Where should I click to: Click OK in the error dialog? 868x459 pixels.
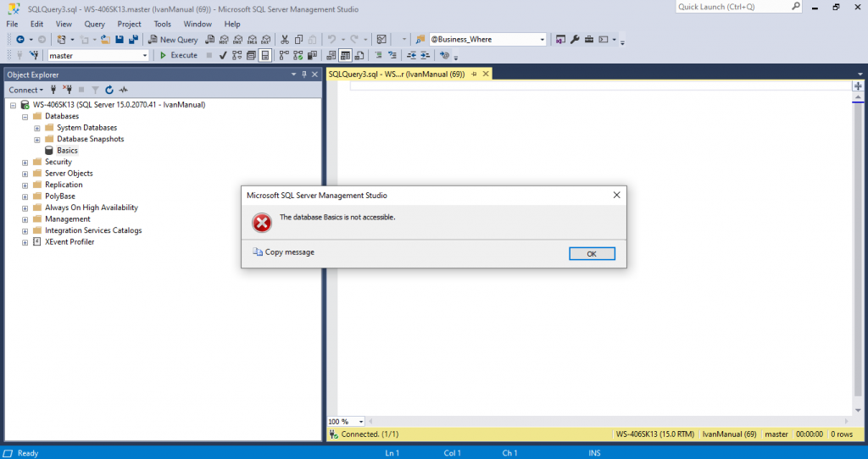pyautogui.click(x=592, y=254)
